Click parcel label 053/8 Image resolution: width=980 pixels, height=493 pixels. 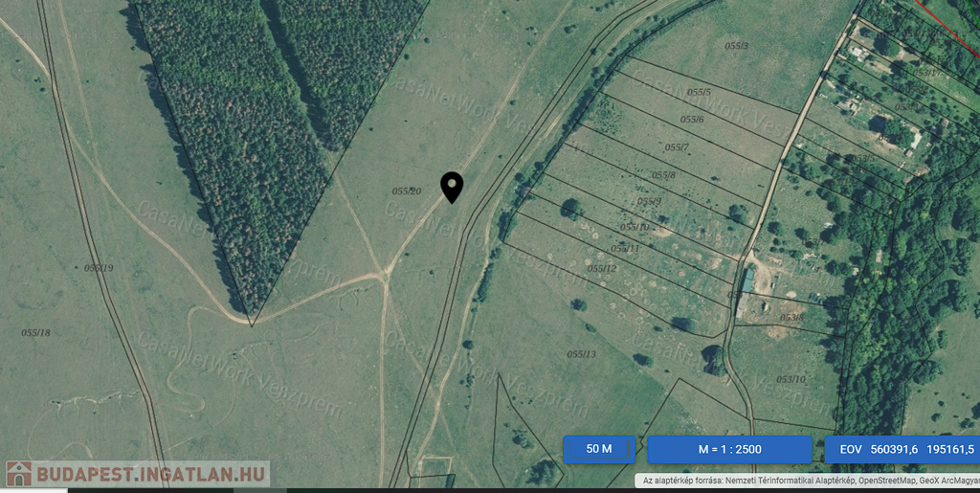tap(791, 317)
